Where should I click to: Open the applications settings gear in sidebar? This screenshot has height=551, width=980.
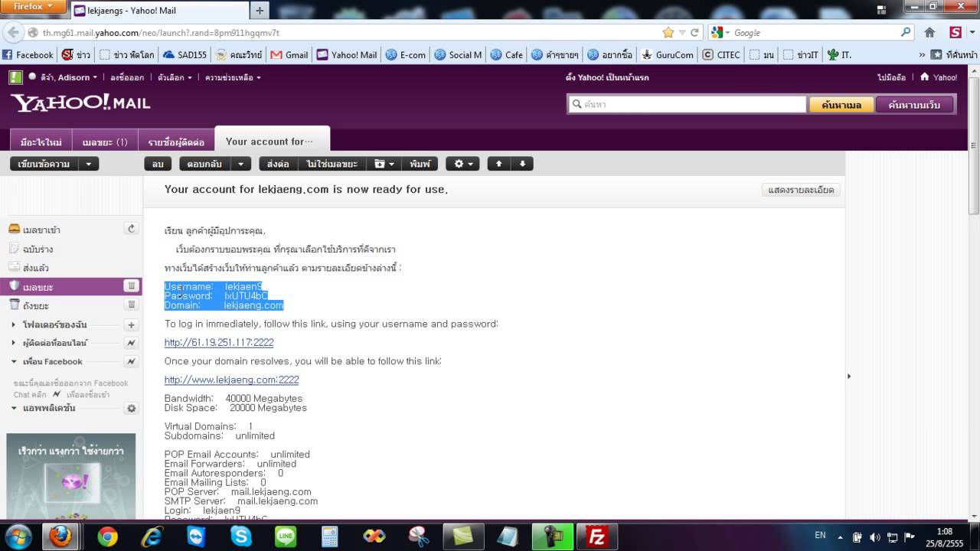pyautogui.click(x=131, y=409)
